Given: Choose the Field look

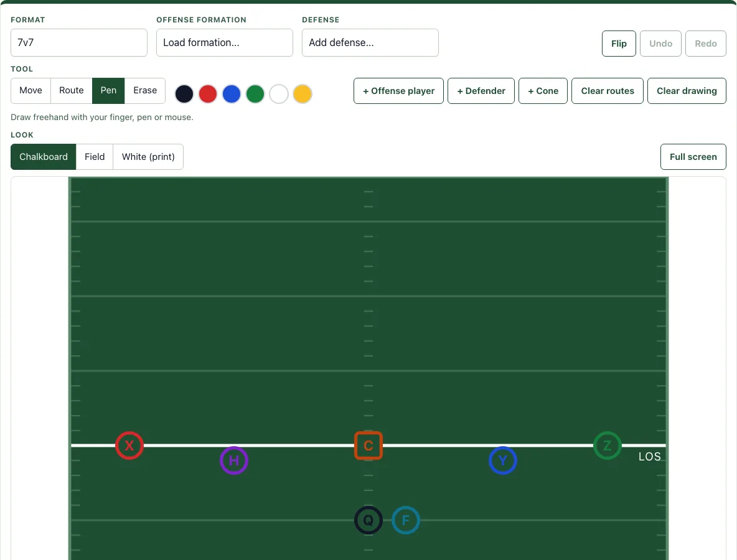Looking at the screenshot, I should [x=95, y=157].
